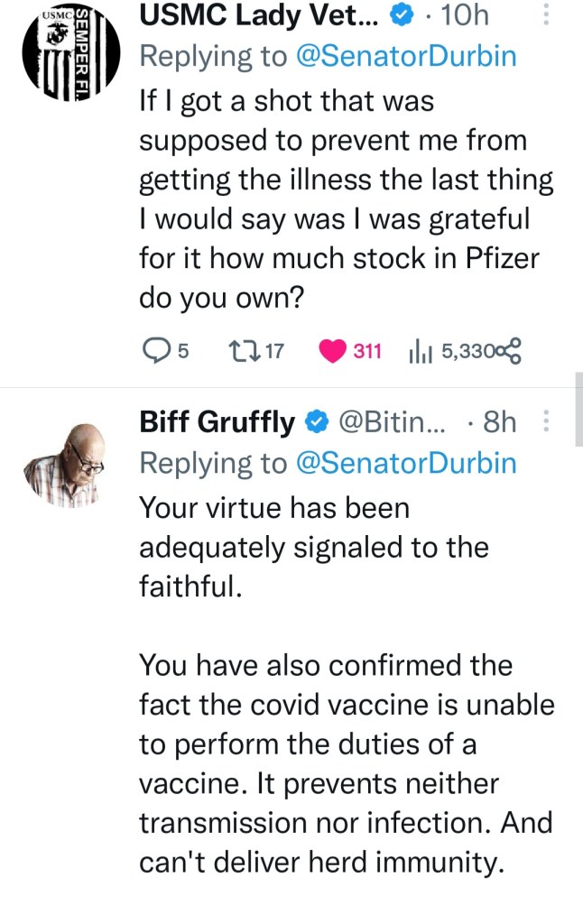The width and height of the screenshot is (583, 924).
Task: Click @SenatorDurbin in Biff Gruffly's reply
Action: [x=406, y=463]
